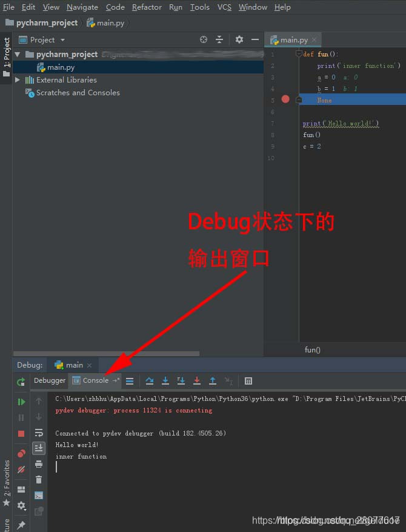The image size is (406, 532).
Task: Open Code menu
Action: click(x=115, y=7)
